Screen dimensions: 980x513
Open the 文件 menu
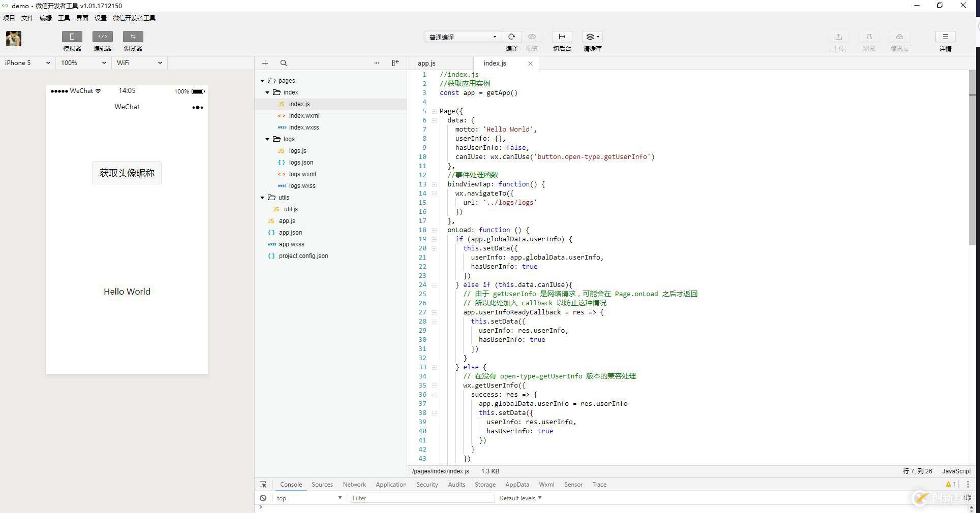coord(27,18)
